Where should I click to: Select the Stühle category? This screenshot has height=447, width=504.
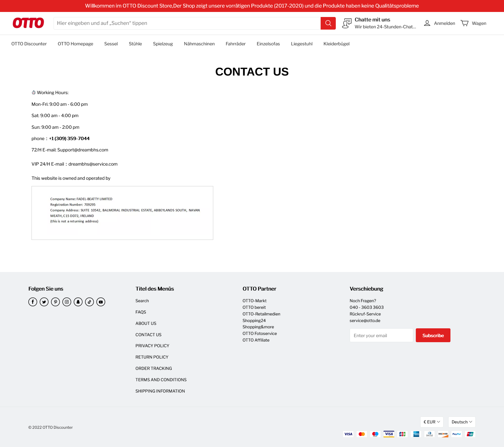point(135,44)
